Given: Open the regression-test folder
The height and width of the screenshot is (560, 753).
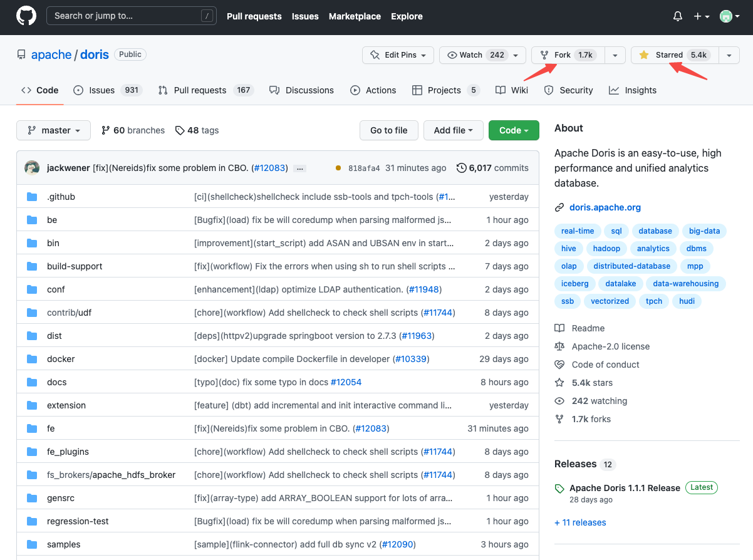Looking at the screenshot, I should (78, 521).
